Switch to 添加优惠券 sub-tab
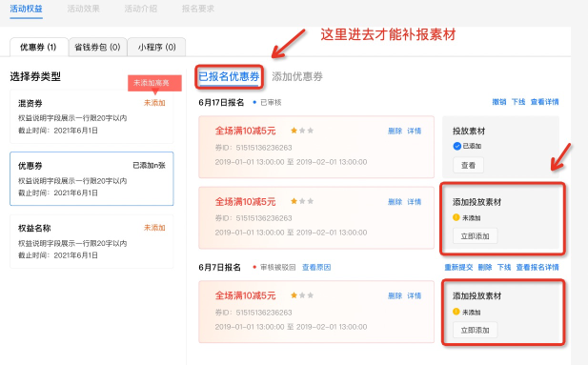 click(x=297, y=76)
